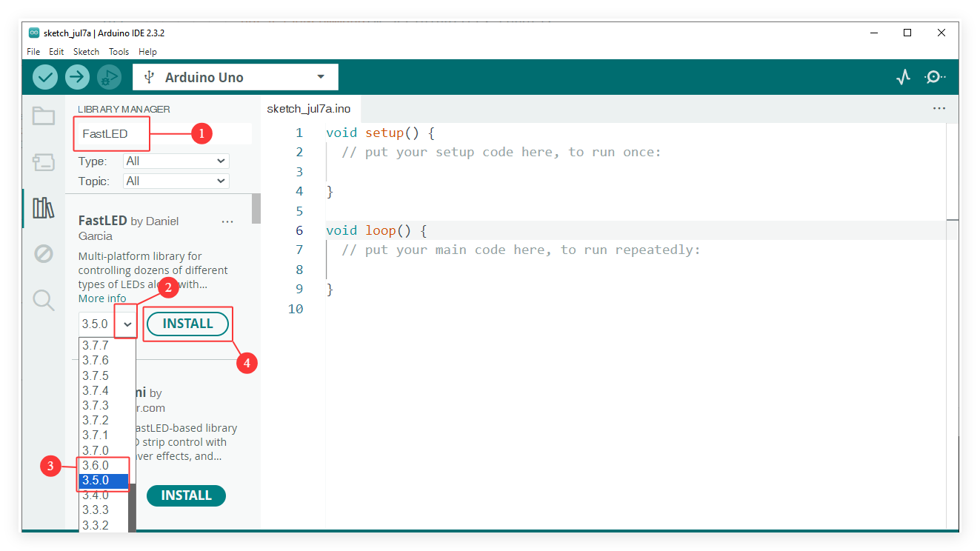Open the Help menu
980x551 pixels.
pos(147,52)
